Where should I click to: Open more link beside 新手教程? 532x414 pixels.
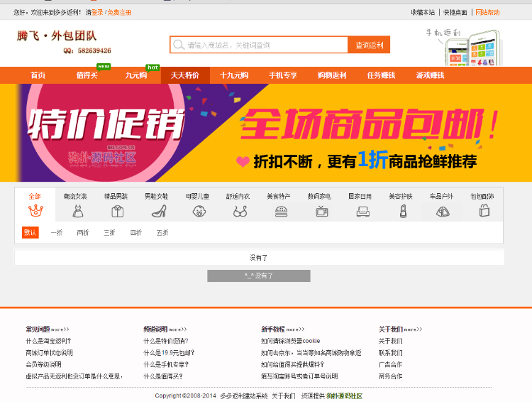[x=296, y=329]
